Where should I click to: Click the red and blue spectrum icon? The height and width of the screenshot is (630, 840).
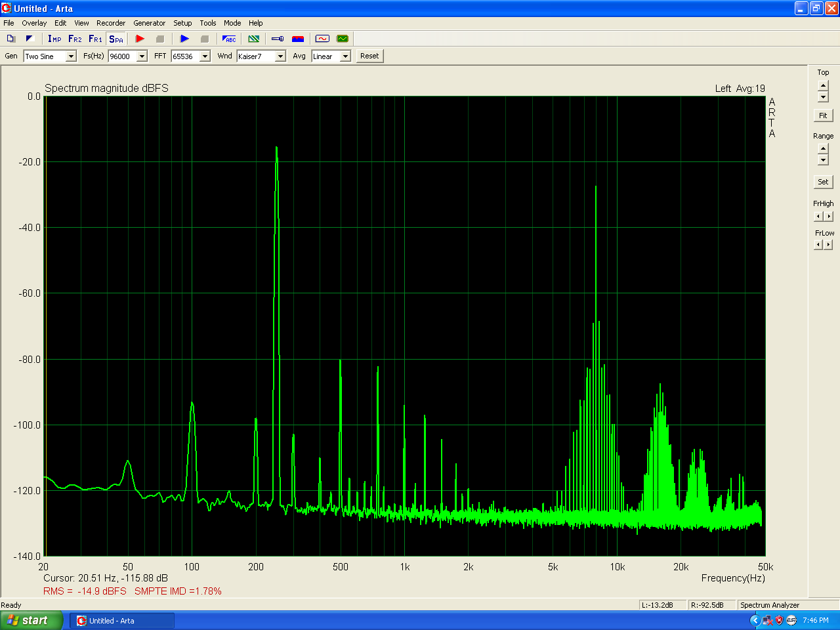pyautogui.click(x=298, y=39)
